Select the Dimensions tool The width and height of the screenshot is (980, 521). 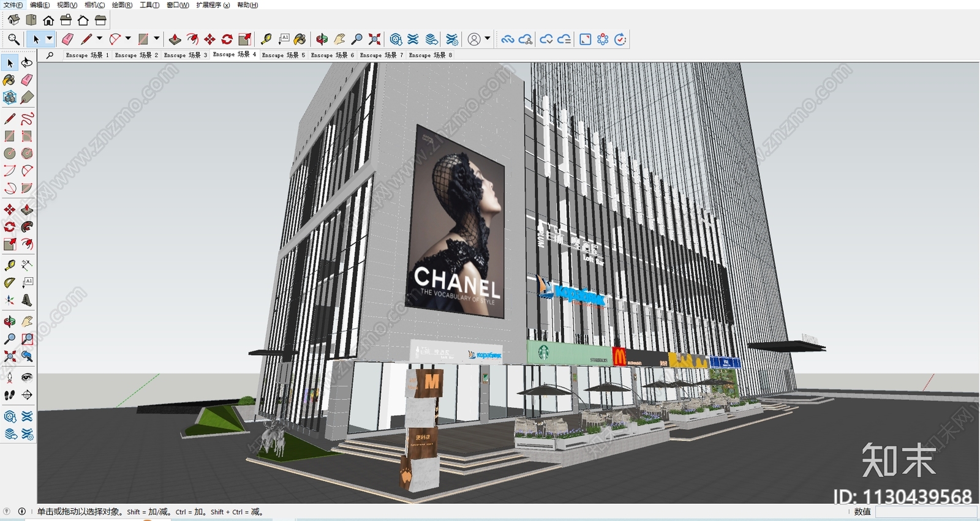(27, 265)
